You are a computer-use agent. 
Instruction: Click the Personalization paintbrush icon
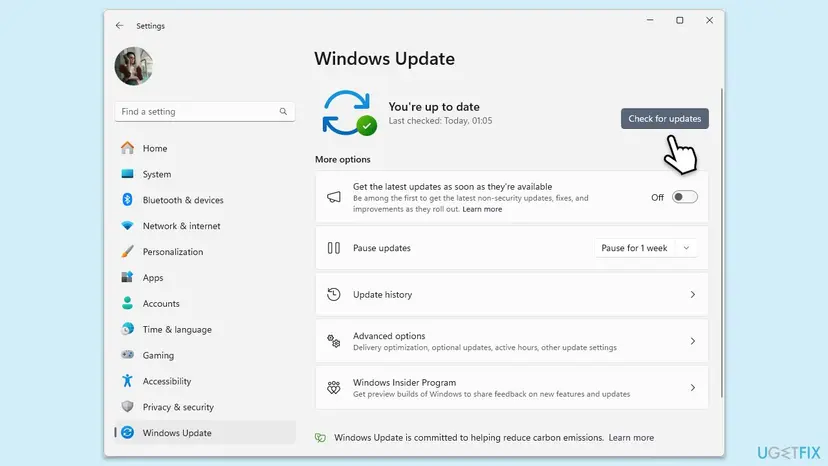[127, 251]
